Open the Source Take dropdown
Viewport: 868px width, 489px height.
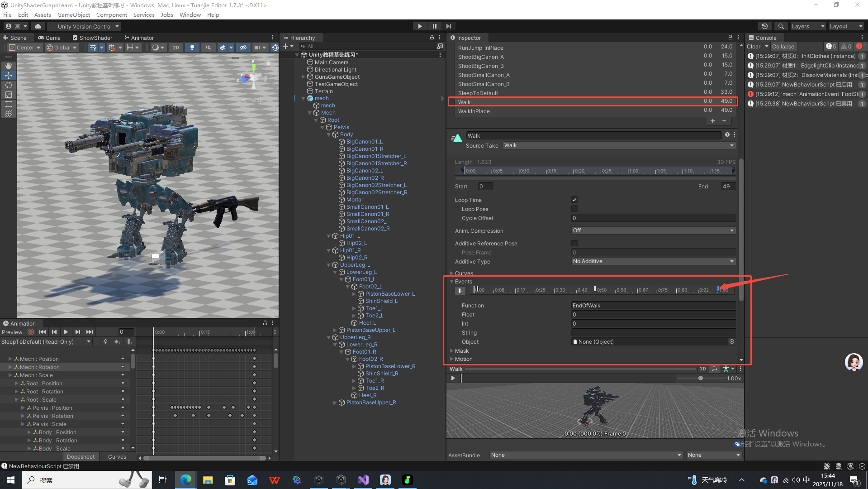pos(619,145)
